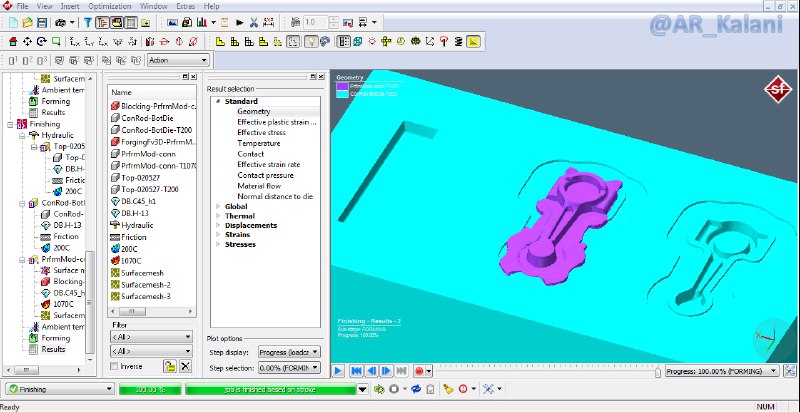Select 1070C temperature in Name list
The width and height of the screenshot is (800, 412).
pyautogui.click(x=131, y=261)
